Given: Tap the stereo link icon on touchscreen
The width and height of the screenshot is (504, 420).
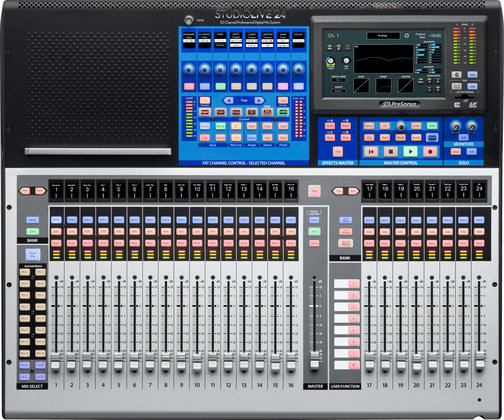Looking at the screenshot, I should tap(348, 48).
